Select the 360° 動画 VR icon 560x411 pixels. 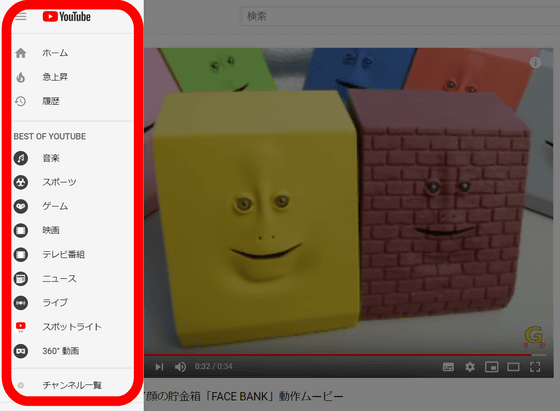(21, 351)
